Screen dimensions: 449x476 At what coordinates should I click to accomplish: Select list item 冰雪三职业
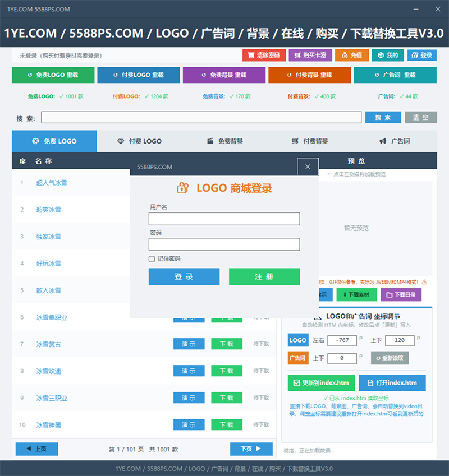[52, 398]
